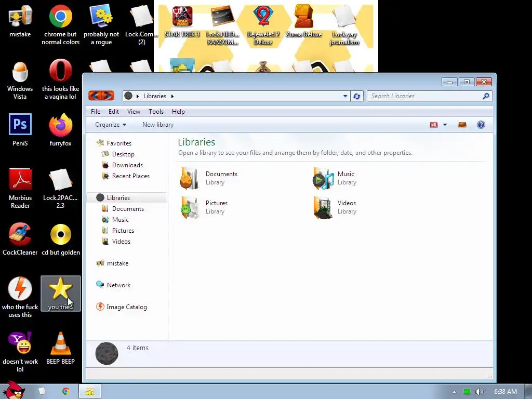Screen dimensions: 532x399
Task: Select the Documents library item
Action: (209, 178)
